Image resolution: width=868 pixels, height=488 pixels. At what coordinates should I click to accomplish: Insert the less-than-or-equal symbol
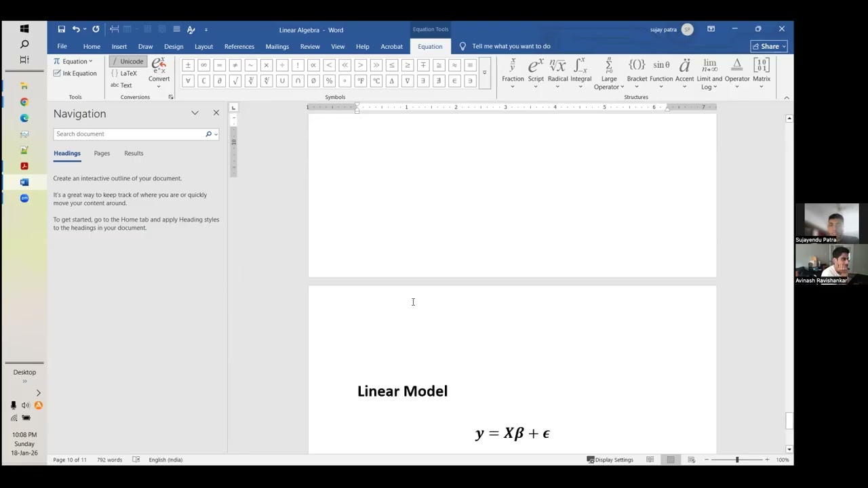pos(391,65)
